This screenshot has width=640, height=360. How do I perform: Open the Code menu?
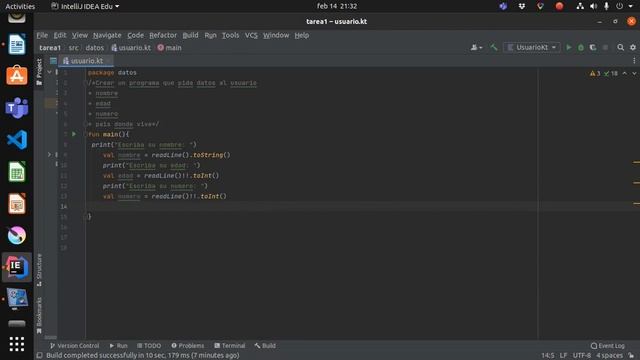point(135,35)
